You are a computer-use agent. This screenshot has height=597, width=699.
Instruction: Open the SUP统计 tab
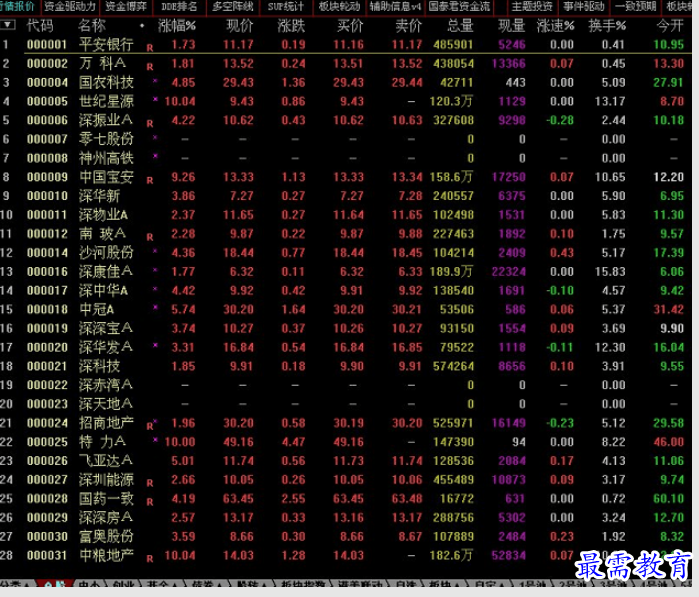click(286, 7)
